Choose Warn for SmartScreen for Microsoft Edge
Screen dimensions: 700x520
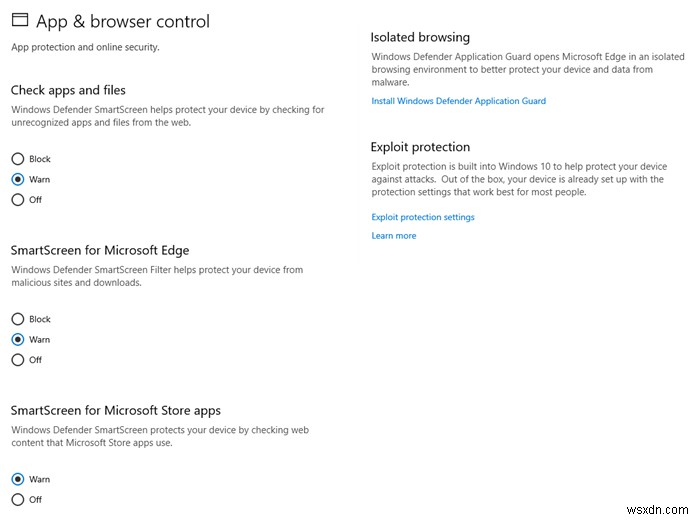[18, 340]
